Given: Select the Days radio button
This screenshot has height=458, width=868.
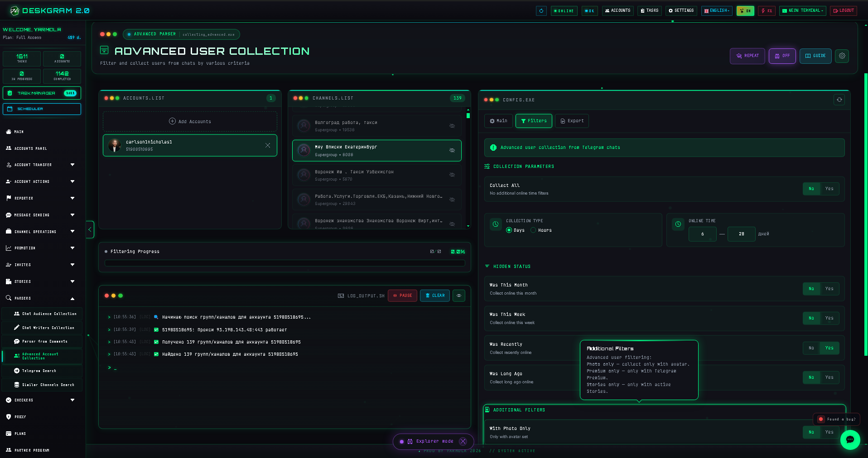Looking at the screenshot, I should pos(509,230).
